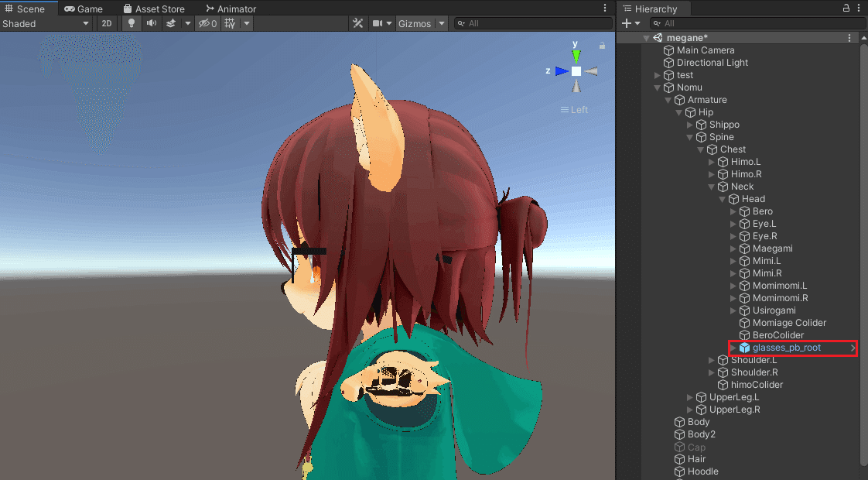Image resolution: width=868 pixels, height=480 pixels.
Task: Click the Gizmos button
Action: click(415, 23)
